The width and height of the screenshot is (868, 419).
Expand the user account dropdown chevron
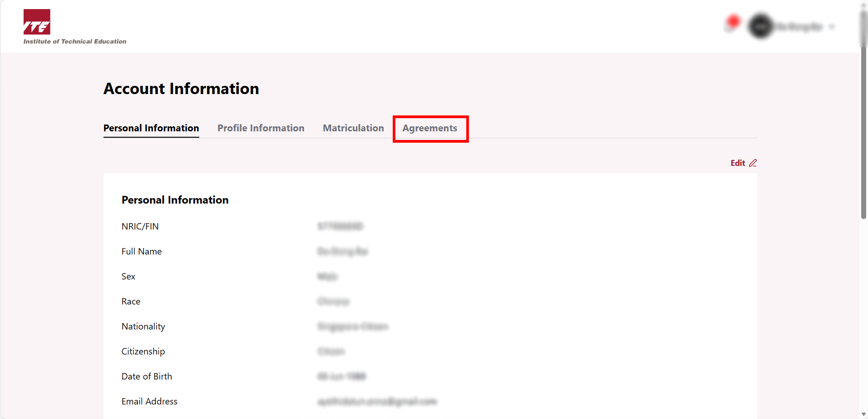point(832,27)
